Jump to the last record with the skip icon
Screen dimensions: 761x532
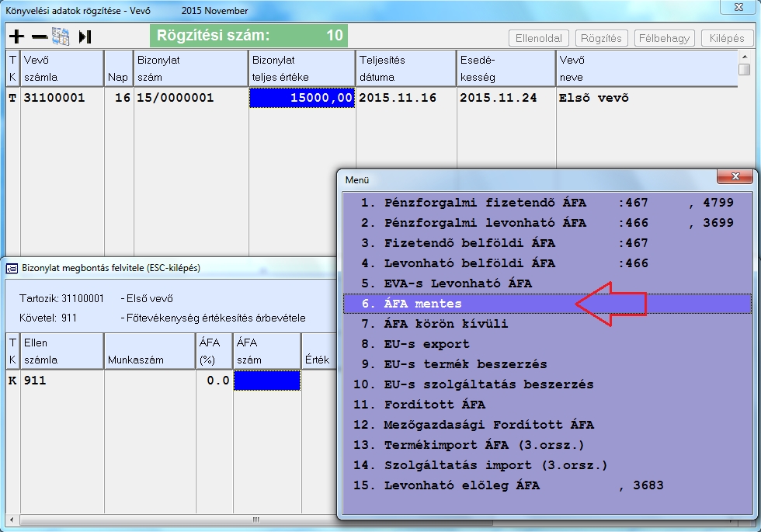(85, 37)
